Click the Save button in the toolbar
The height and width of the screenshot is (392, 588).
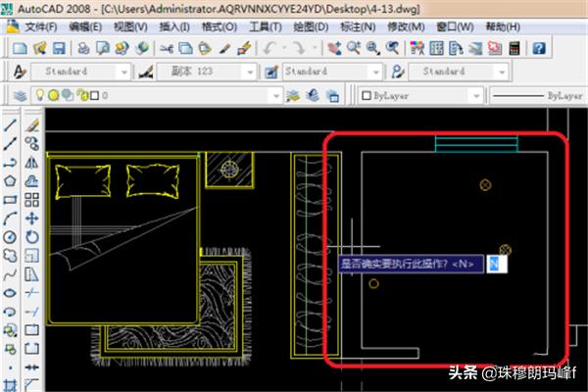pos(60,47)
